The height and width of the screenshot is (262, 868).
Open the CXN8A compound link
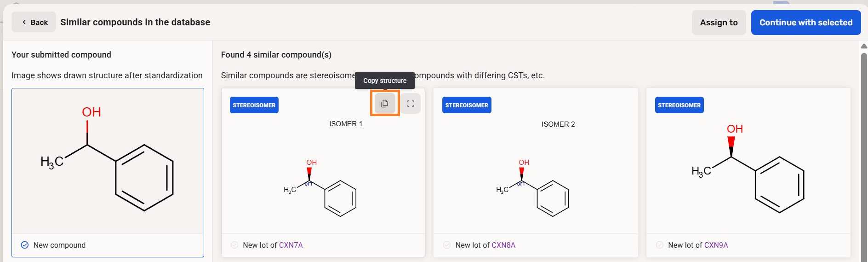pyautogui.click(x=503, y=245)
